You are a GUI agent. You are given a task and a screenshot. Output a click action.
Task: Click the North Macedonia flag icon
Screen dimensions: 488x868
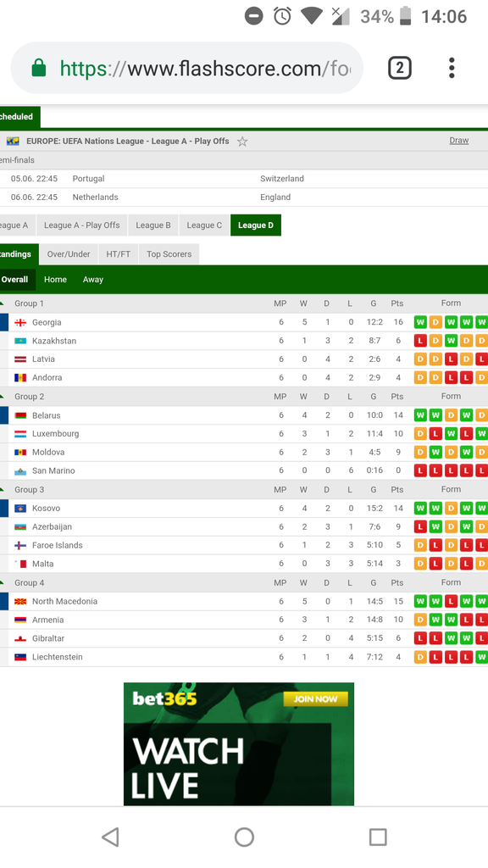click(20, 601)
